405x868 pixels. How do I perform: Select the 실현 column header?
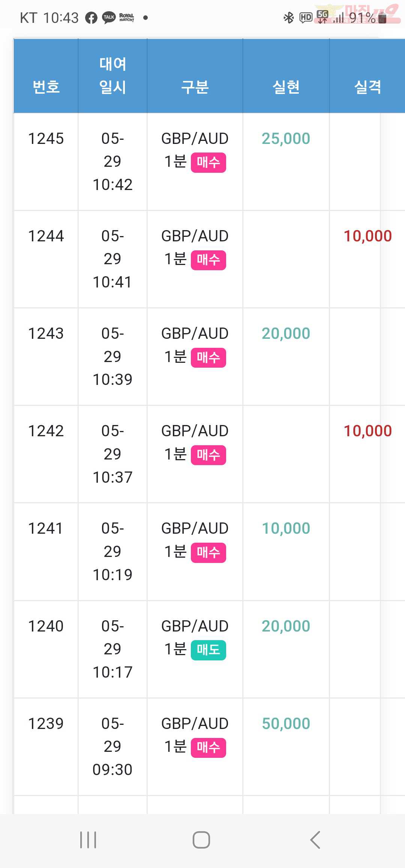[286, 87]
